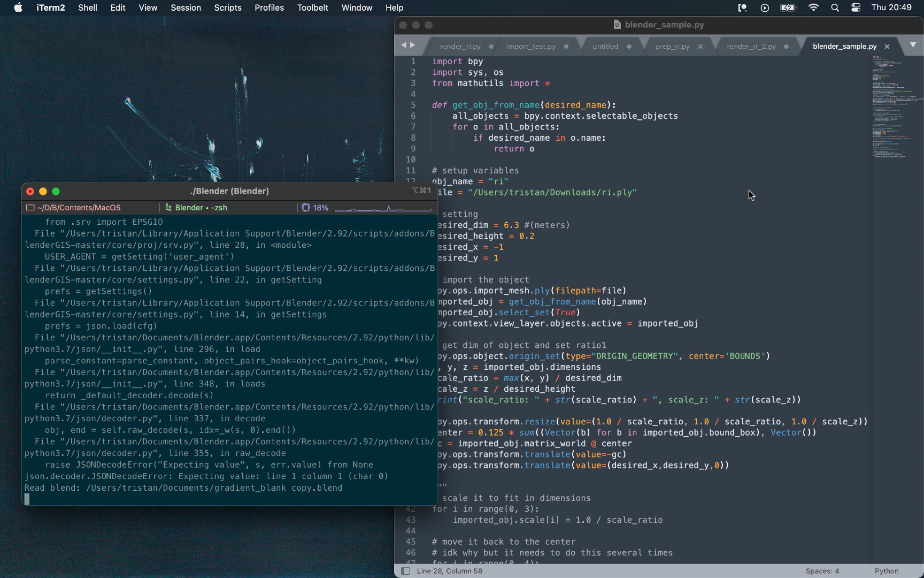Close the blender_sample.py tab

point(887,47)
